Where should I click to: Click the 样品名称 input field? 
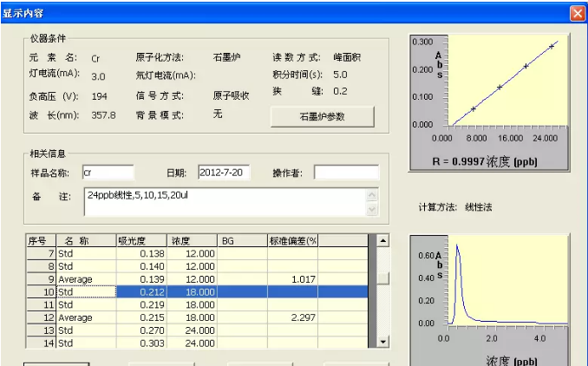tap(108, 173)
